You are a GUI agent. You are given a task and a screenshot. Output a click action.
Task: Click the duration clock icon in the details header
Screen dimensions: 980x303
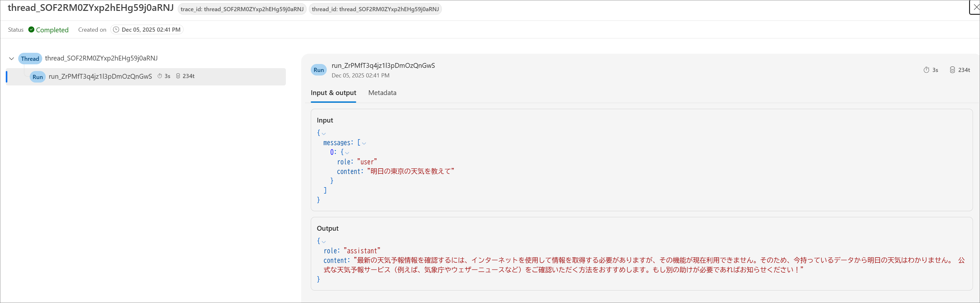click(x=926, y=70)
